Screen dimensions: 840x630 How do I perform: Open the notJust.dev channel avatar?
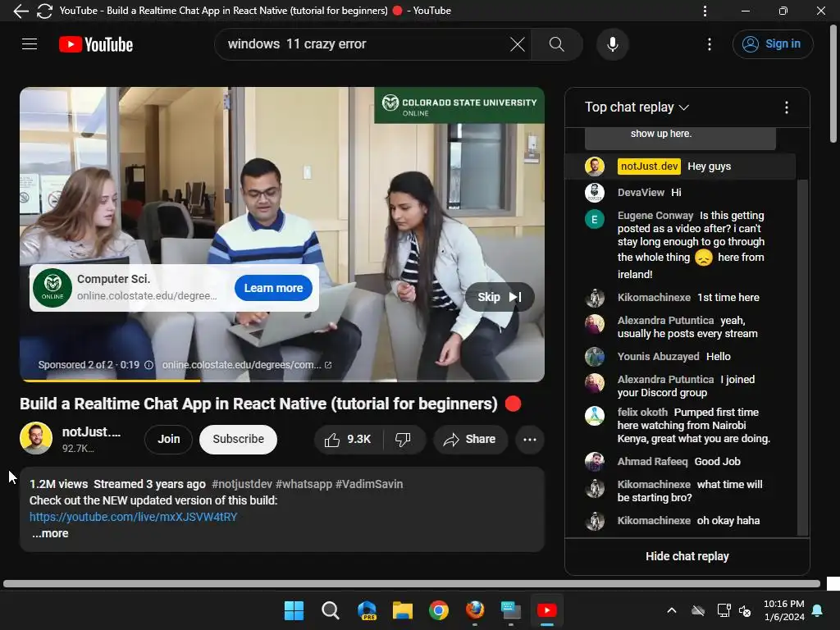point(36,438)
